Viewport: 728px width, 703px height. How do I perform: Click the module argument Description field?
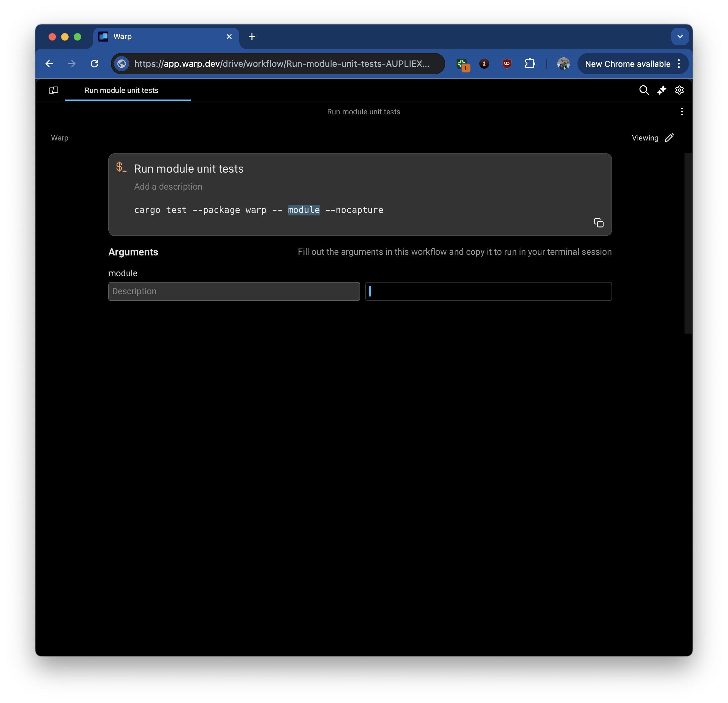[x=234, y=291]
